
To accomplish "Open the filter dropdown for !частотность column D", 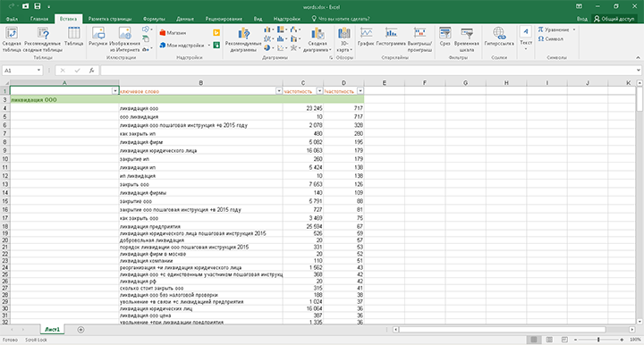I will point(360,91).
